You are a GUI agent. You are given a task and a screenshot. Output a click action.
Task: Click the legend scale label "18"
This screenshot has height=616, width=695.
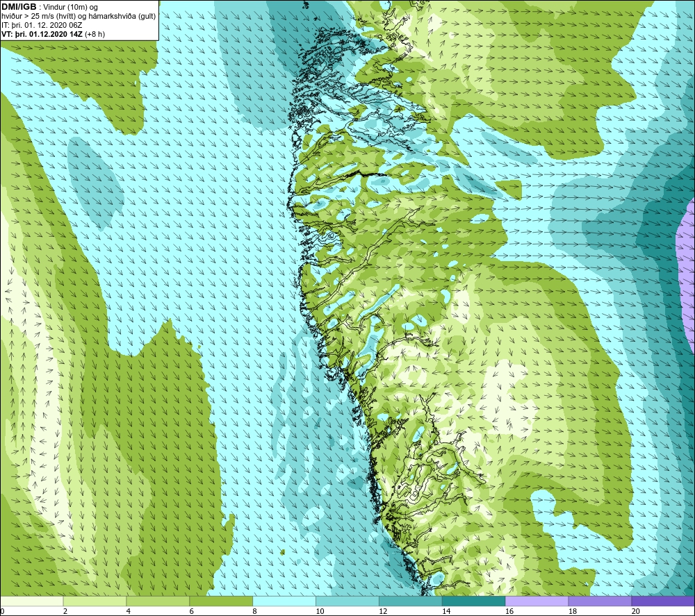[572, 611]
